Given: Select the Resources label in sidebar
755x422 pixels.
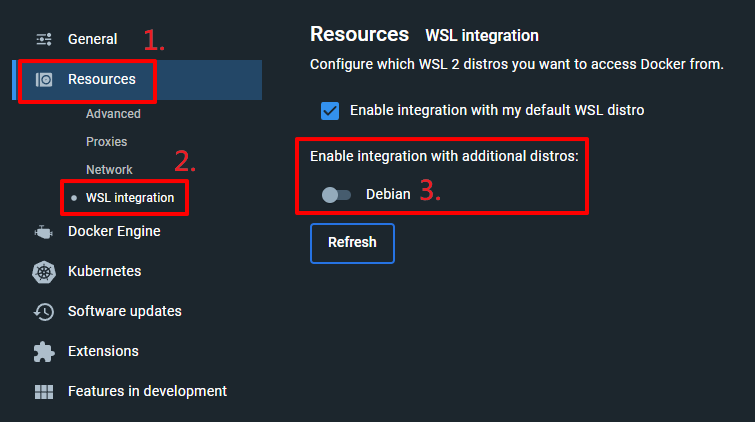Looking at the screenshot, I should (101, 80).
